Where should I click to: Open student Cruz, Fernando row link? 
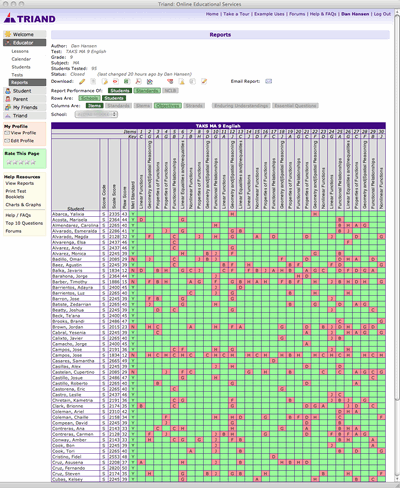69,468
